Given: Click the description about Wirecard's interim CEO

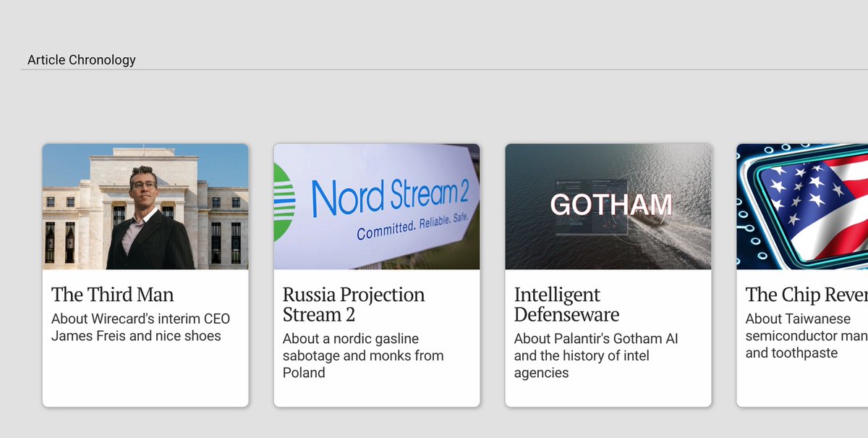Looking at the screenshot, I should click(140, 327).
